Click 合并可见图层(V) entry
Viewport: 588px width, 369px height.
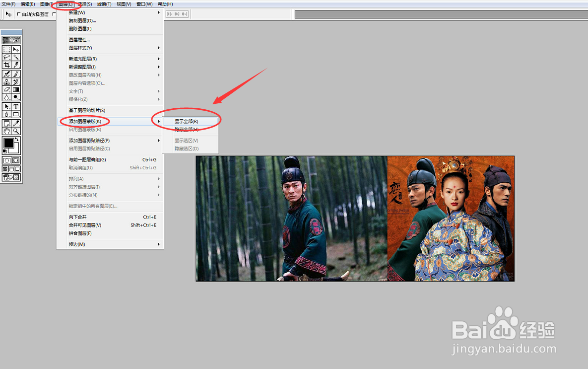[x=110, y=225]
